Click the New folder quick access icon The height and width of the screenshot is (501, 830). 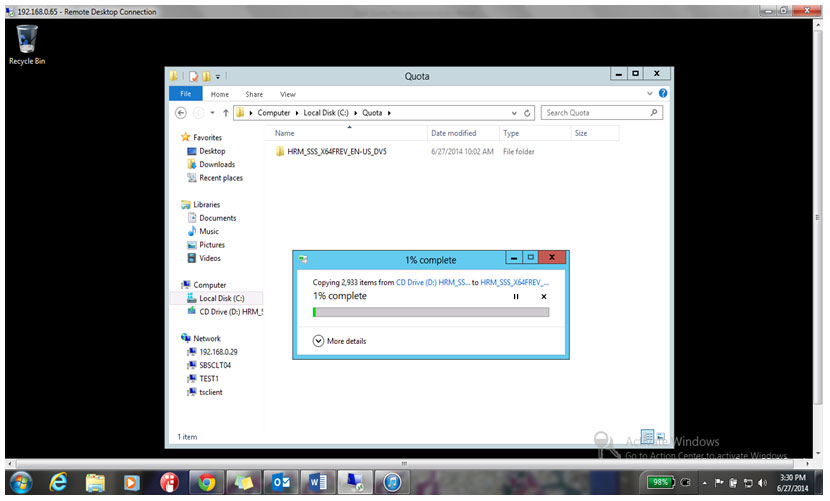click(x=206, y=76)
